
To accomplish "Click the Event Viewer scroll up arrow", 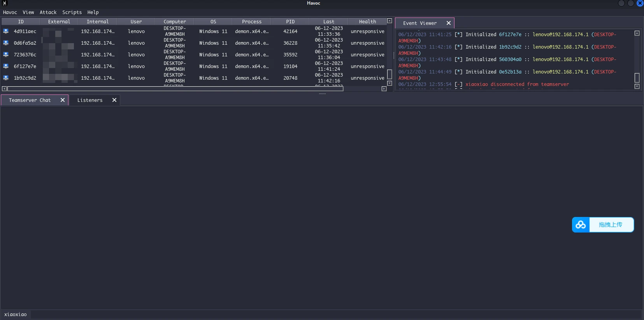I will click(x=637, y=33).
